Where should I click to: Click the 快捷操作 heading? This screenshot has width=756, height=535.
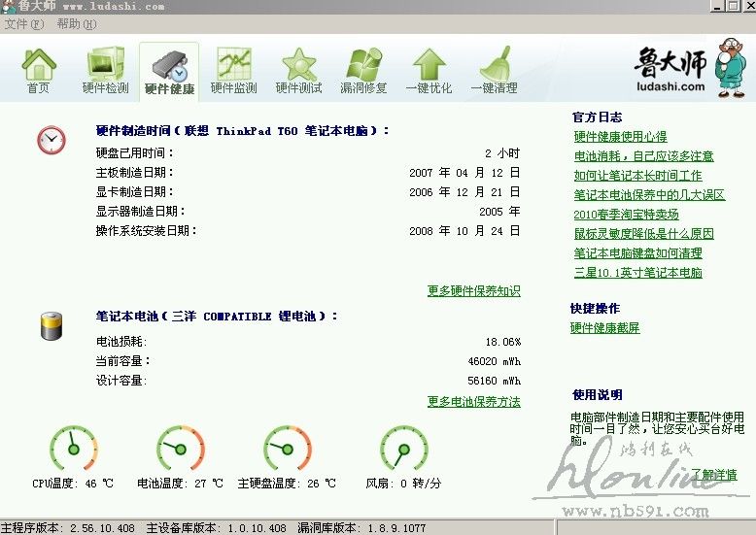595,309
